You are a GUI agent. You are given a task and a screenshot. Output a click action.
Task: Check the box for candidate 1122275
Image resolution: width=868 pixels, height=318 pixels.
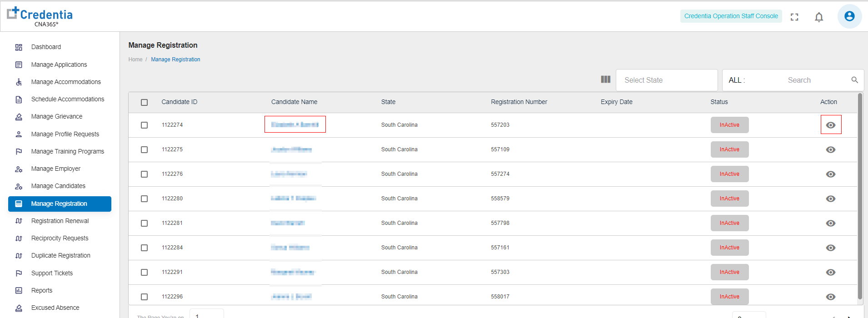pos(144,149)
